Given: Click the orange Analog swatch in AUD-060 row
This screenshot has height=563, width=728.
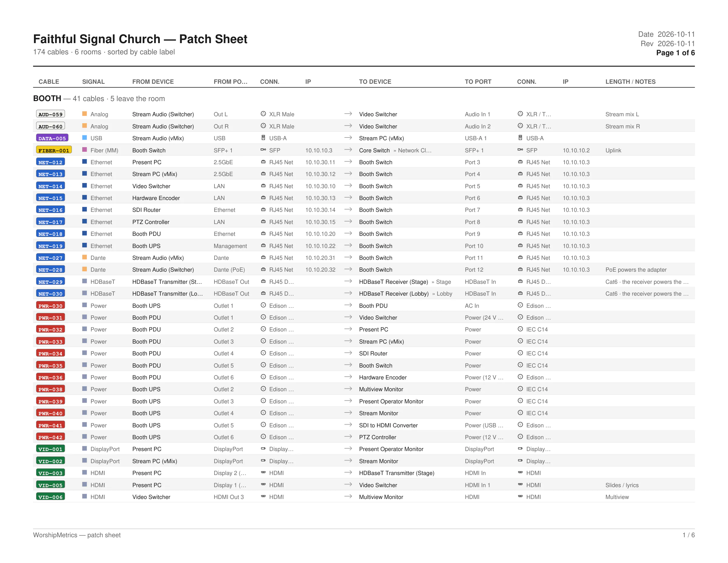Looking at the screenshot, I should pos(85,126).
